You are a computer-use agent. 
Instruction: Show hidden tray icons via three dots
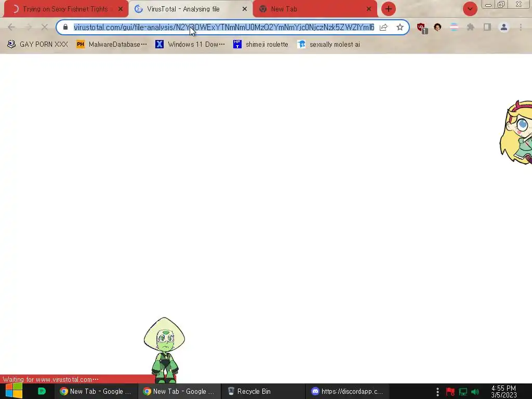coord(437,392)
